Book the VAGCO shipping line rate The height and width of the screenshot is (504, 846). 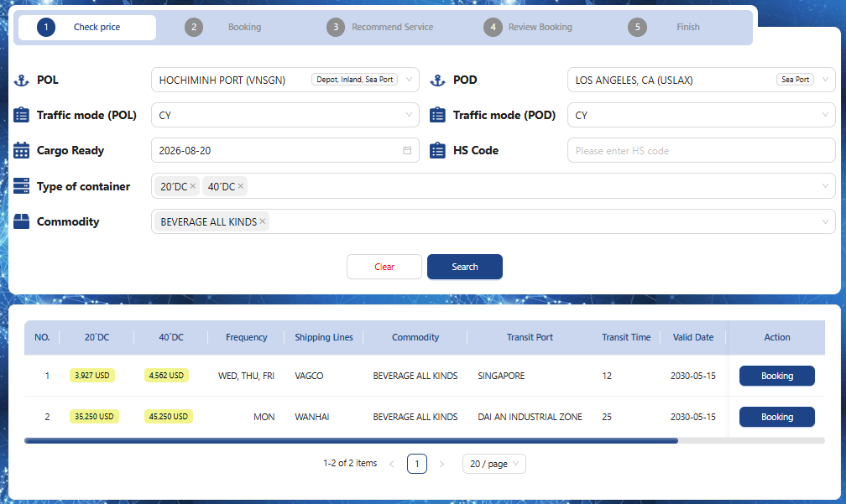776,376
